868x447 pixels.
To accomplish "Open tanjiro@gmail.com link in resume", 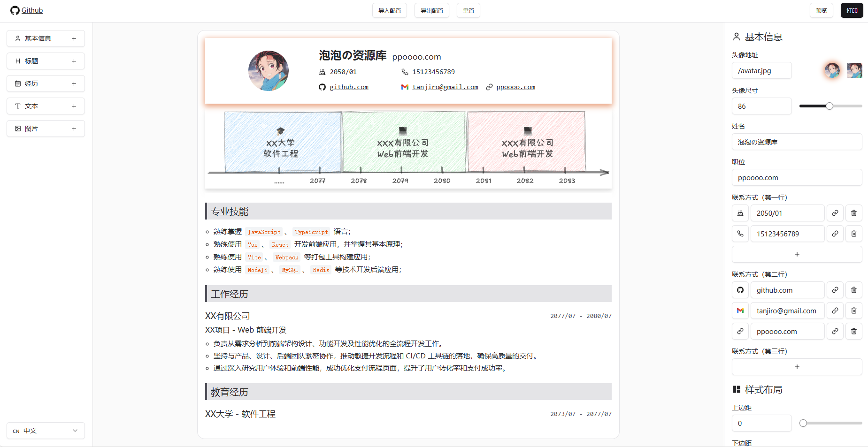I will [445, 87].
